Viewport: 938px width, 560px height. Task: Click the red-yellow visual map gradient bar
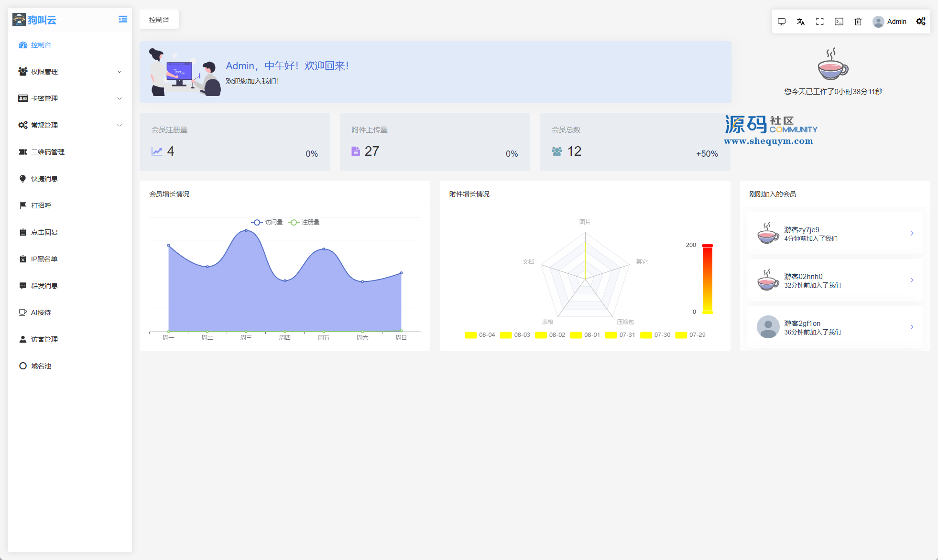coord(707,279)
